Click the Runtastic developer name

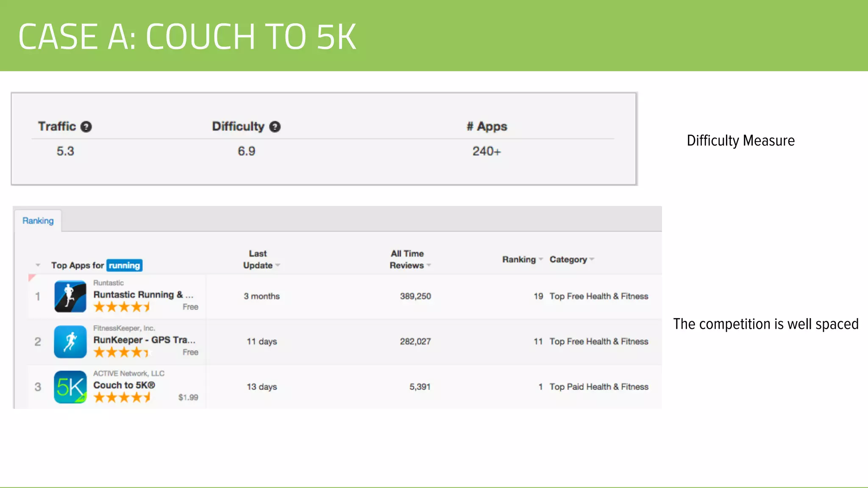point(108,283)
